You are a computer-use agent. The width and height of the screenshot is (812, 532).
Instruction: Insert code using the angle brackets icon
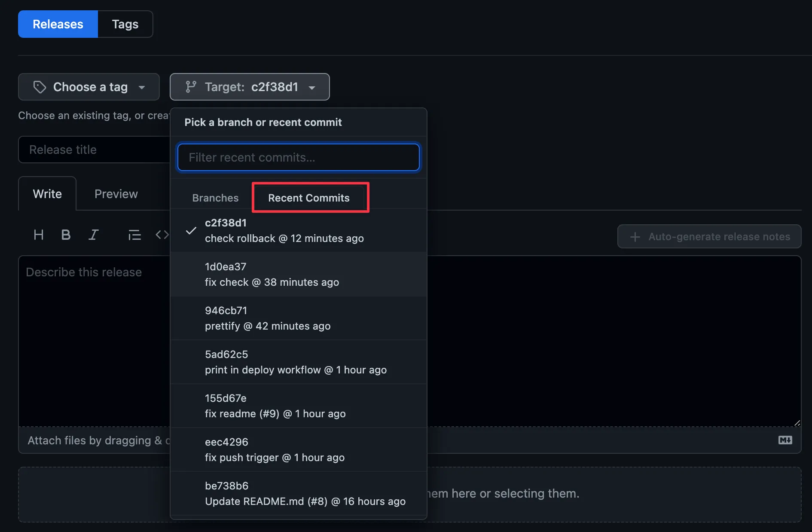(x=162, y=235)
